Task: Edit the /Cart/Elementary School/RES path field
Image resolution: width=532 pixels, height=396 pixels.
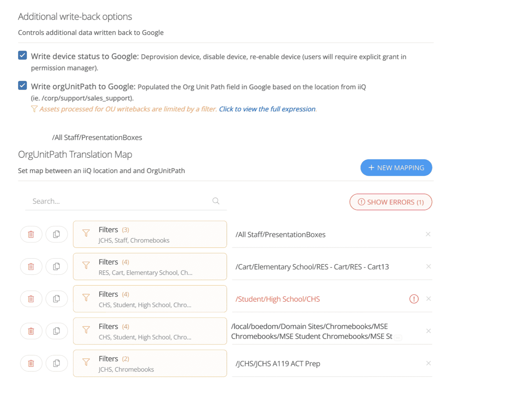Action: (327, 267)
